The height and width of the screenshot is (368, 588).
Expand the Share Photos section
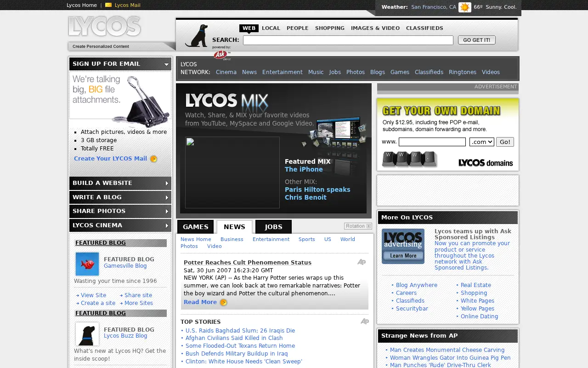[x=120, y=211]
